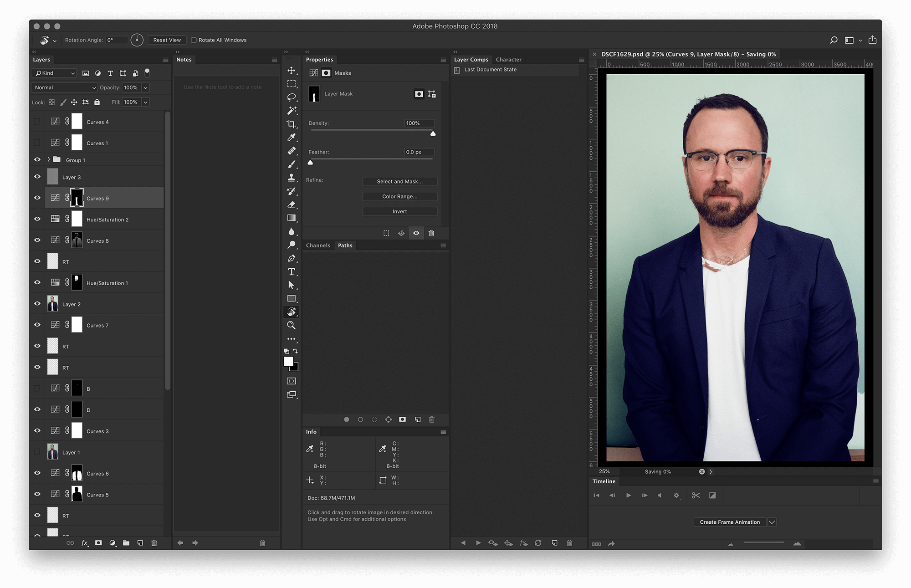
Task: Open the layer Kind filter dropdown
Action: tap(54, 73)
